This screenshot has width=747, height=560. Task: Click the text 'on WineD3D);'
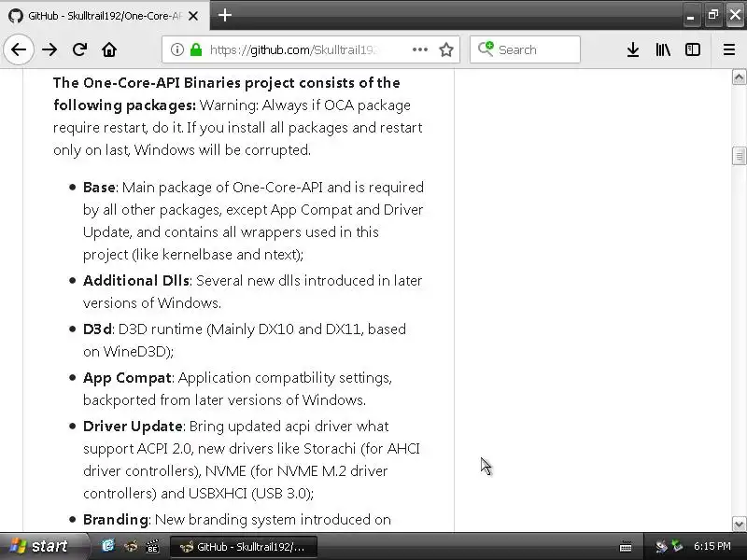coord(128,352)
